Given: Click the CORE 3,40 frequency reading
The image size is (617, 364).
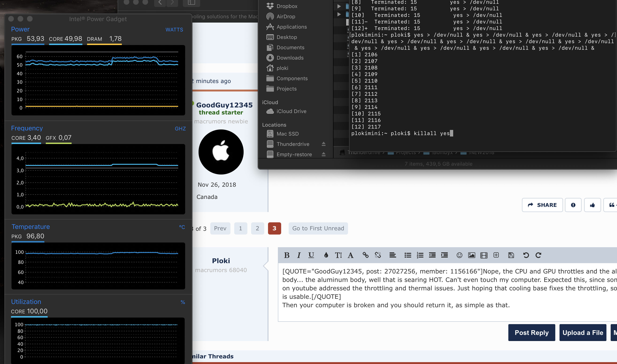Looking at the screenshot, I should tap(26, 138).
